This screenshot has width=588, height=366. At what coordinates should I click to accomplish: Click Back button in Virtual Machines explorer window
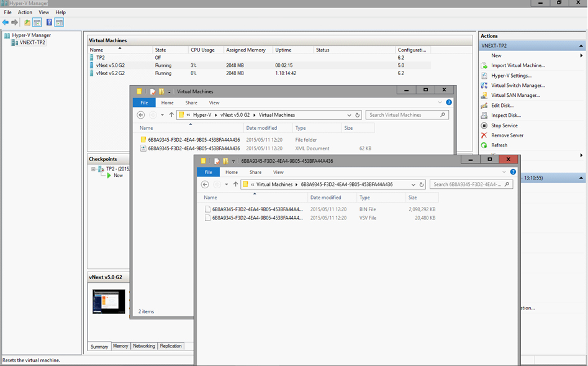tap(141, 115)
